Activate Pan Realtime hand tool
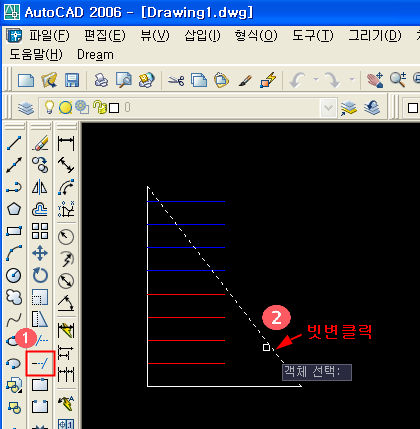This screenshot has height=429, width=420. 375,80
